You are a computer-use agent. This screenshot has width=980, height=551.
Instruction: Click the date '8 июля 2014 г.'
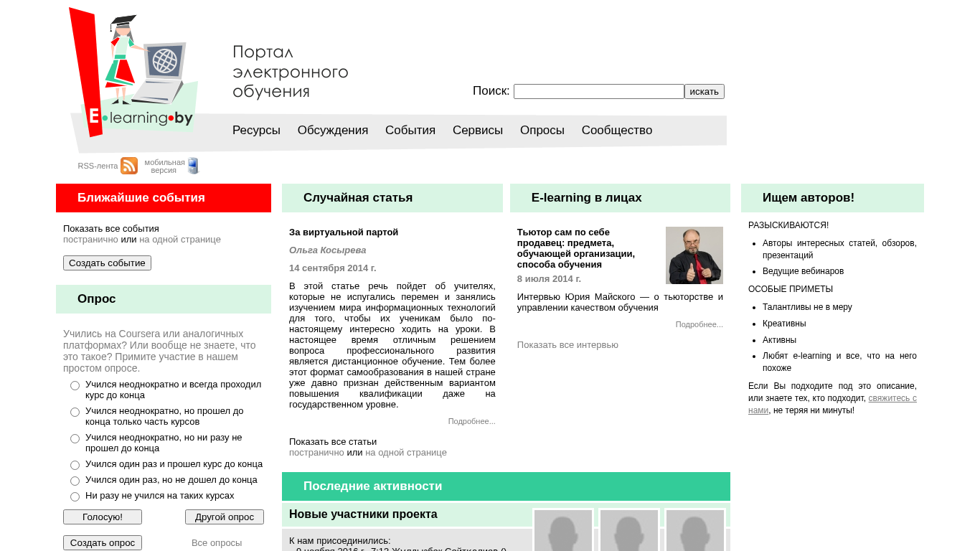550,279
